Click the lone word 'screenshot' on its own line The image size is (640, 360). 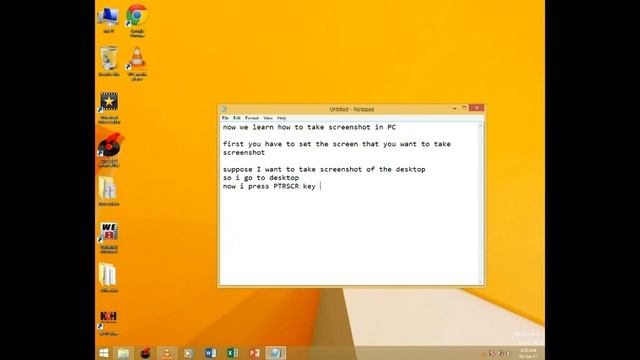(x=244, y=153)
